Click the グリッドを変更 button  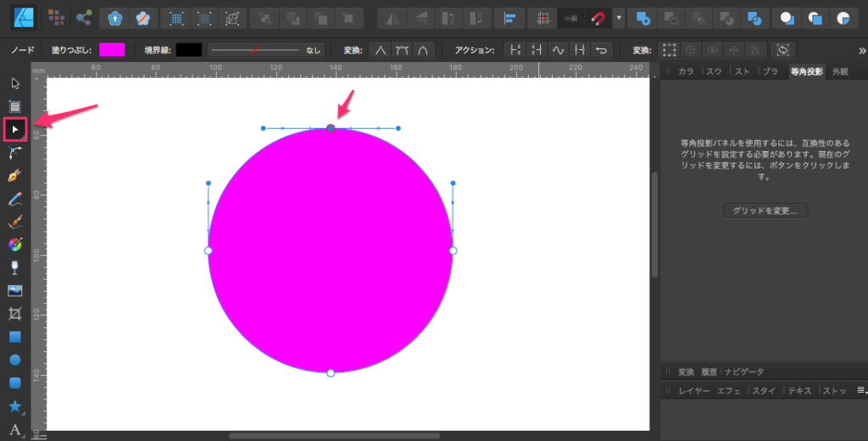[x=765, y=210]
